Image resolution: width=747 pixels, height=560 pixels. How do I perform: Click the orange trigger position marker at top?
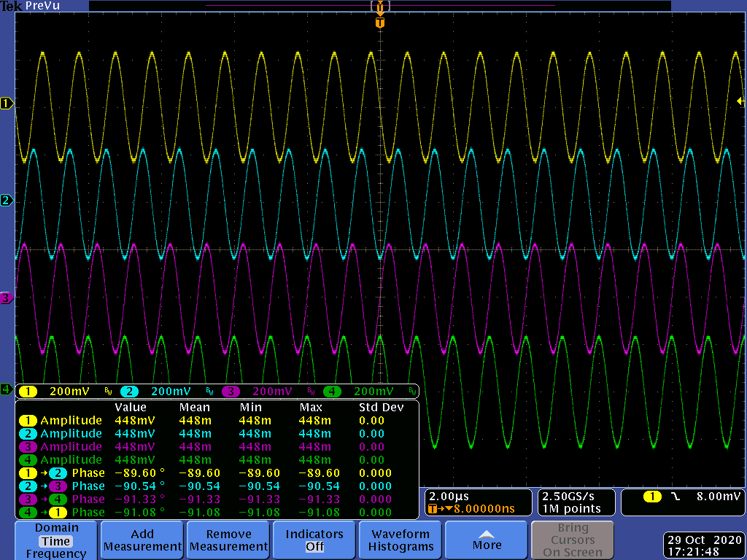click(x=379, y=23)
